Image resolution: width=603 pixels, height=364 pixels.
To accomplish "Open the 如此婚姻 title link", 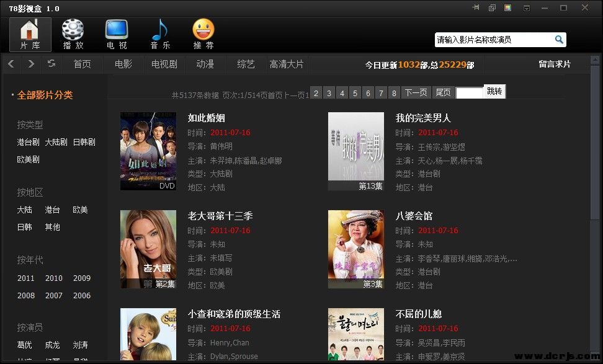I will click(207, 118).
